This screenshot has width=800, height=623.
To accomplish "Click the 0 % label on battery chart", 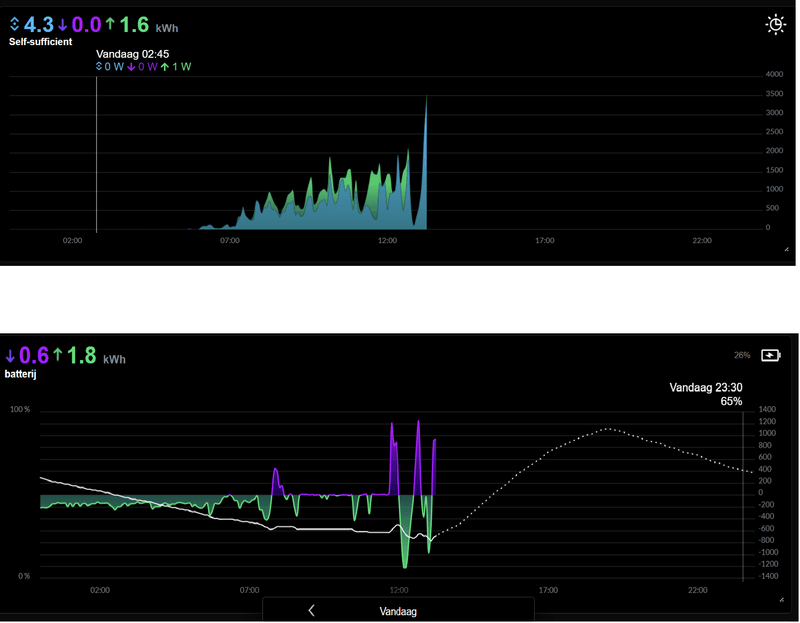I will pyautogui.click(x=24, y=576).
